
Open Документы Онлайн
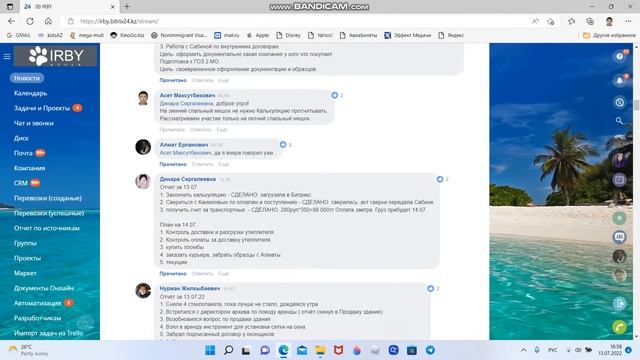pos(44,288)
